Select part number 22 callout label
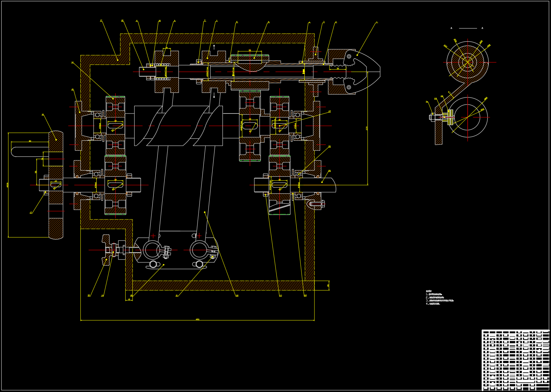This screenshot has height=392, width=551. coord(237,295)
